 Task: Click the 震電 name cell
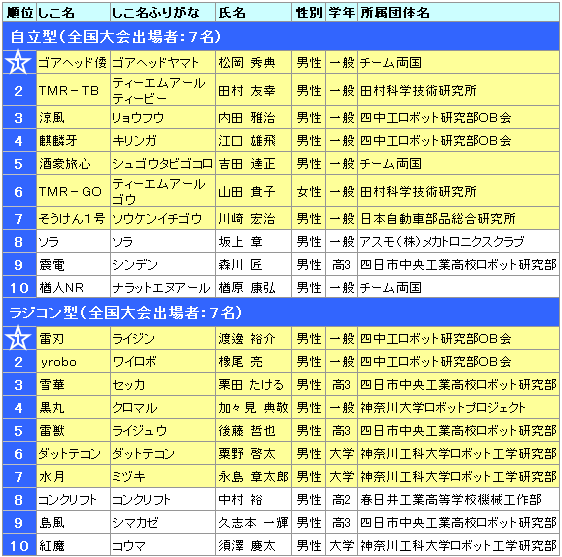coord(73,265)
